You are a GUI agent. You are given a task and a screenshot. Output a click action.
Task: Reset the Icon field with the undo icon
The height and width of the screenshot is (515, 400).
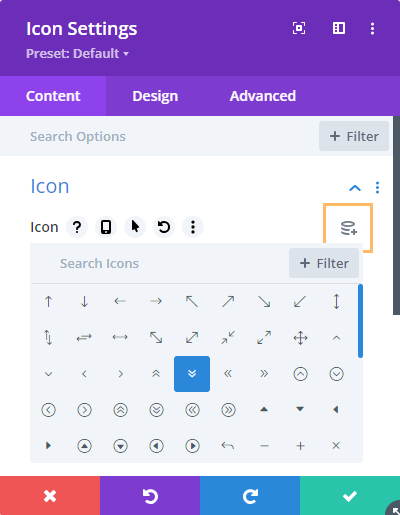(164, 227)
